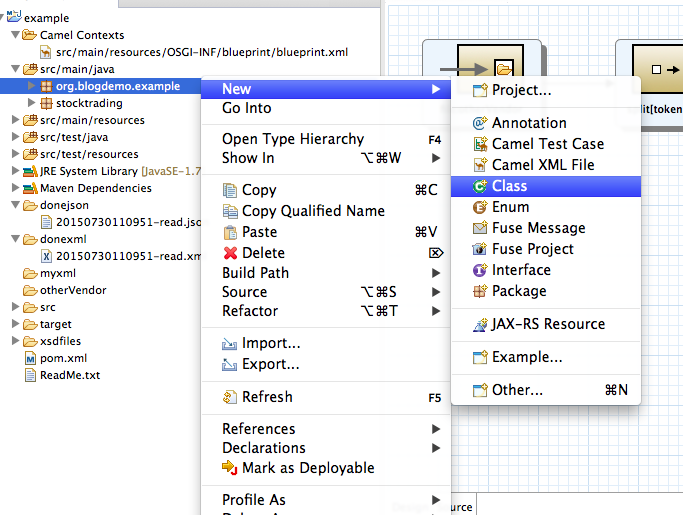Image resolution: width=683 pixels, height=515 pixels.
Task: Click the Camel XML File icon
Action: point(480,165)
